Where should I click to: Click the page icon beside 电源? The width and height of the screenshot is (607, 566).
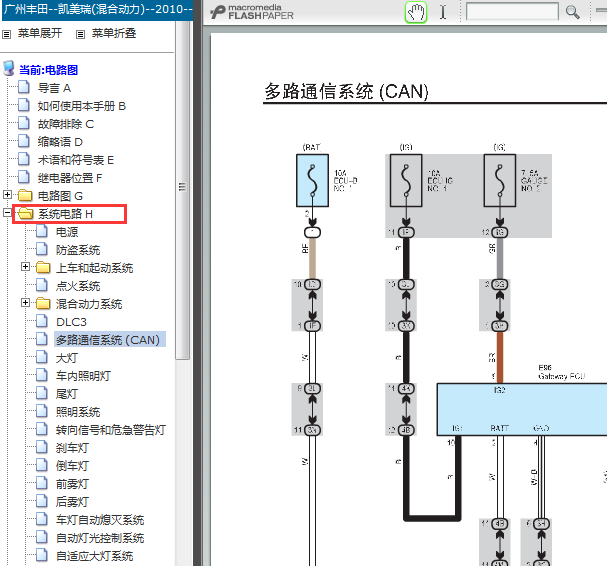42,231
